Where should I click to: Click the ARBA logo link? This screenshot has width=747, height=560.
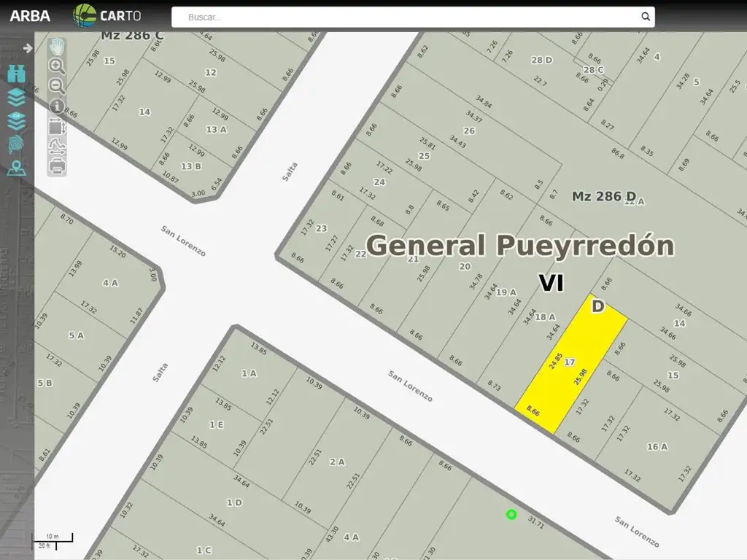tap(30, 15)
